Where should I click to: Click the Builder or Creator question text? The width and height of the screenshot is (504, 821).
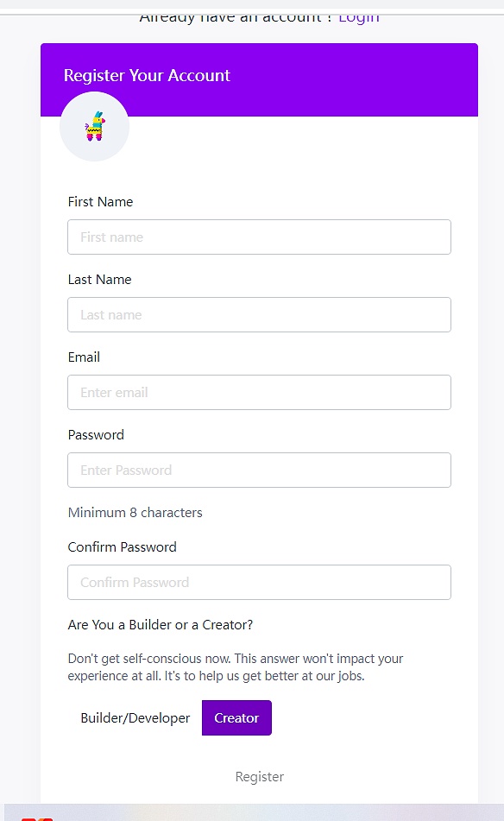(161, 625)
